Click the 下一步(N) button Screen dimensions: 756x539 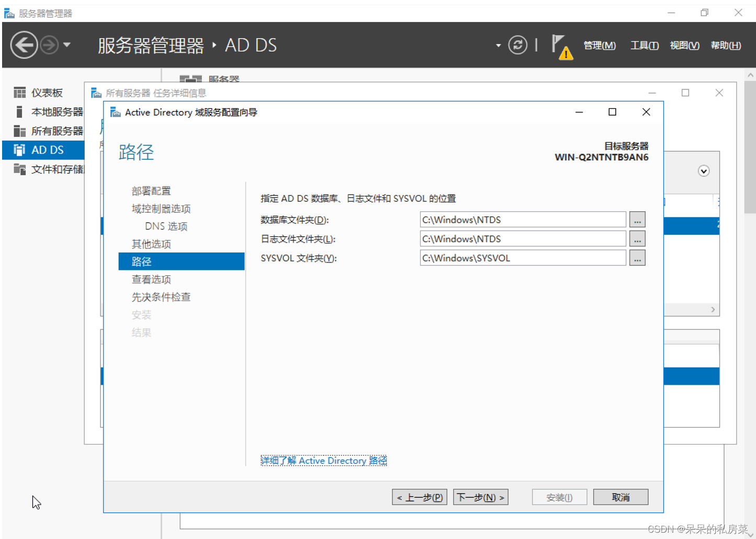(x=481, y=497)
